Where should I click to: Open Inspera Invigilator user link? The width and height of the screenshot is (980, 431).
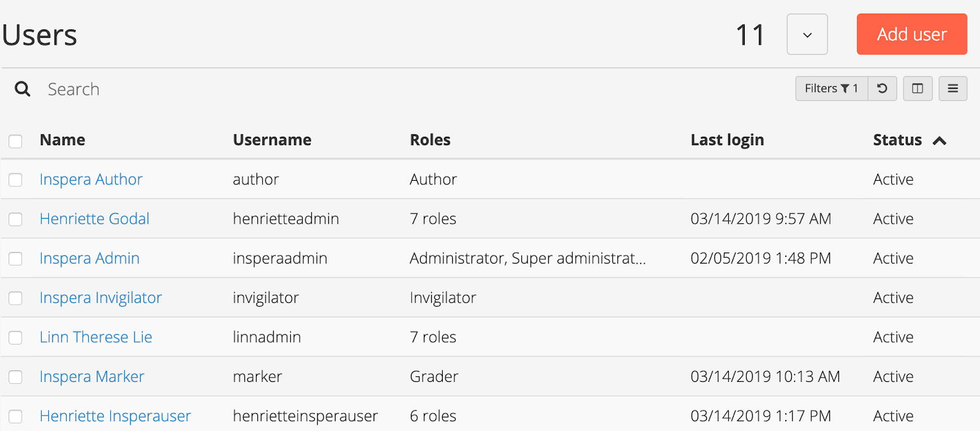click(100, 298)
